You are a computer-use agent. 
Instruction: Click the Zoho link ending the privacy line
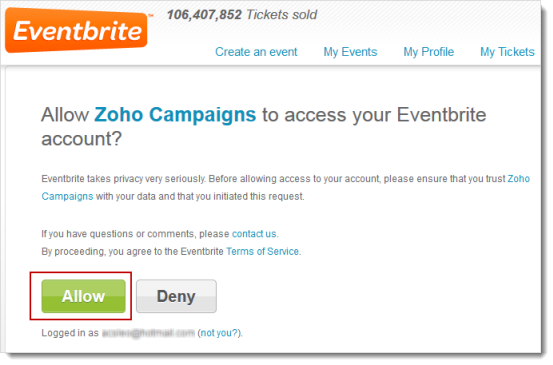[518, 179]
